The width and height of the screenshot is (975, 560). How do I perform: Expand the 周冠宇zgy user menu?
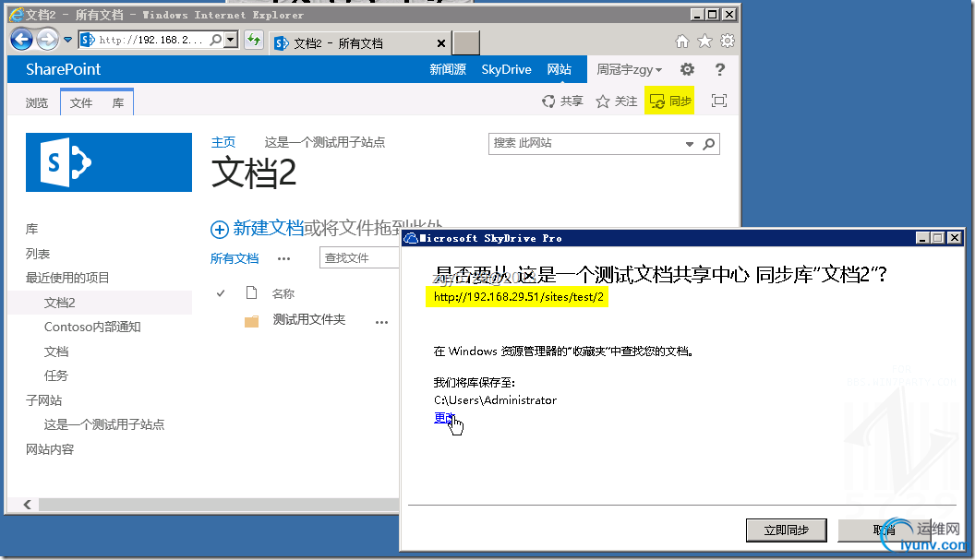point(630,69)
